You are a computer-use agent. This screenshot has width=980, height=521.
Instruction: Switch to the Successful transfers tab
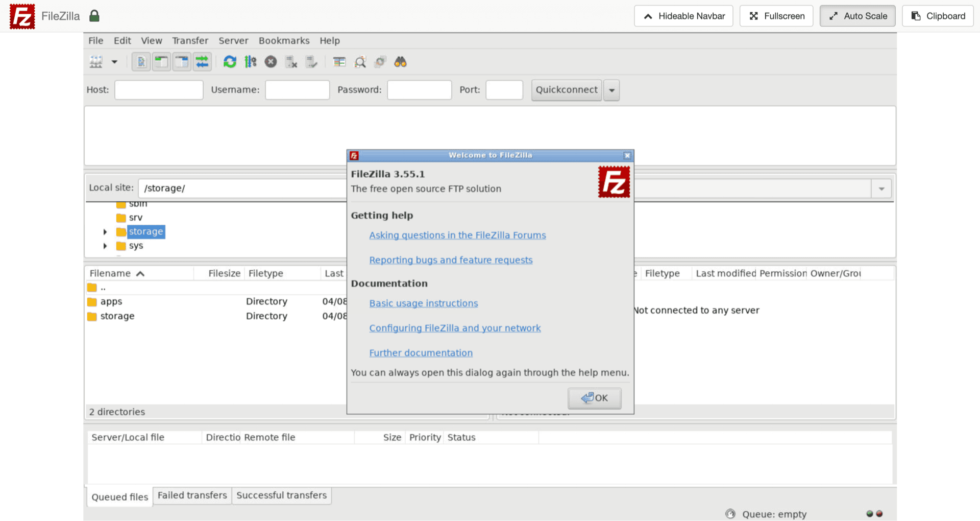click(281, 495)
